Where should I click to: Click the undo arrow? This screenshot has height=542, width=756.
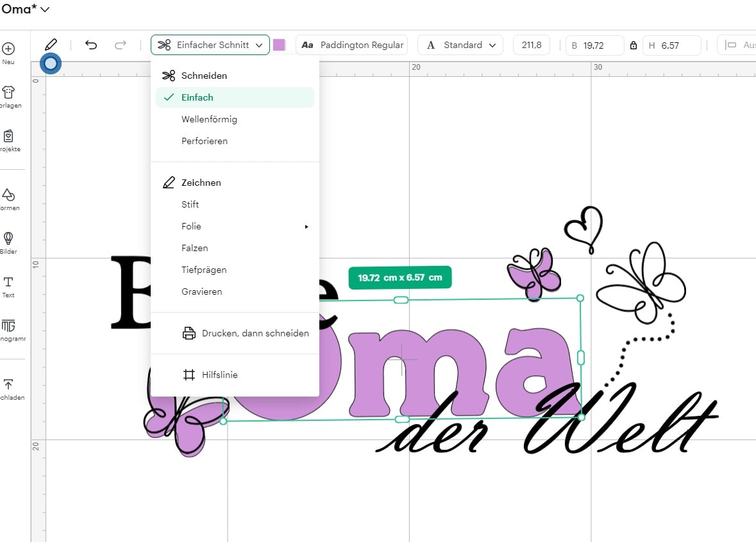click(x=91, y=45)
